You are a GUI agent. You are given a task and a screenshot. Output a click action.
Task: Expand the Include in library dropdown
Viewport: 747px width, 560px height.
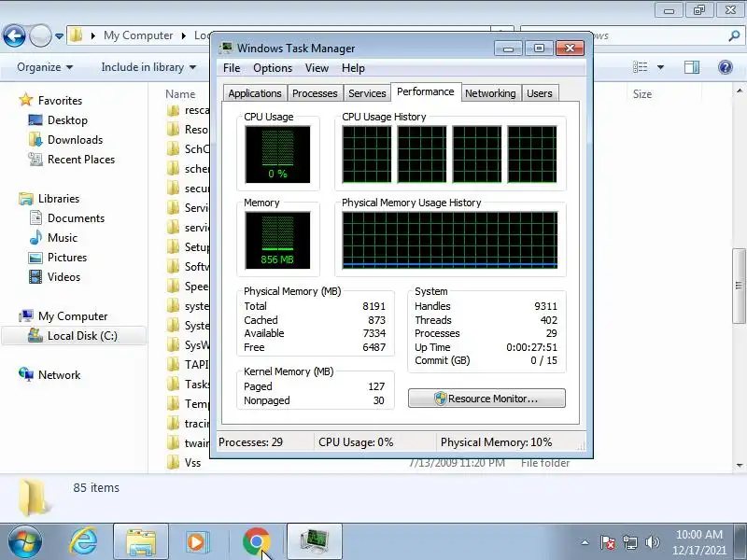(148, 67)
